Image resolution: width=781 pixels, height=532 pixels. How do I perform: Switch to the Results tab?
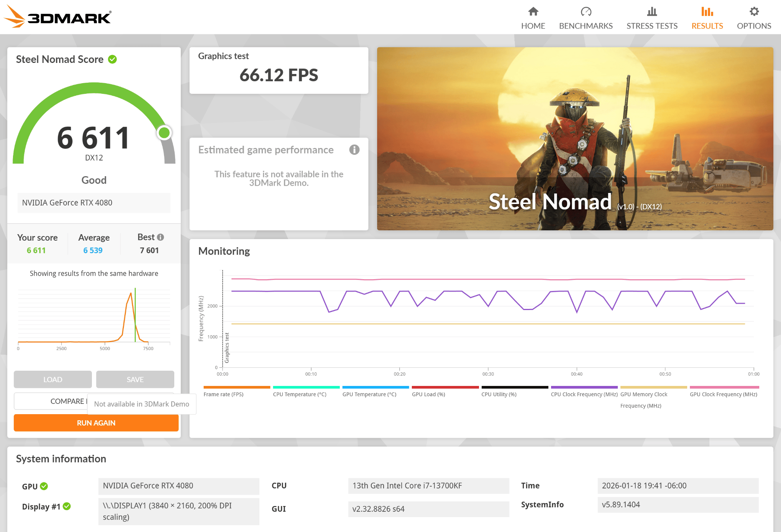707,18
